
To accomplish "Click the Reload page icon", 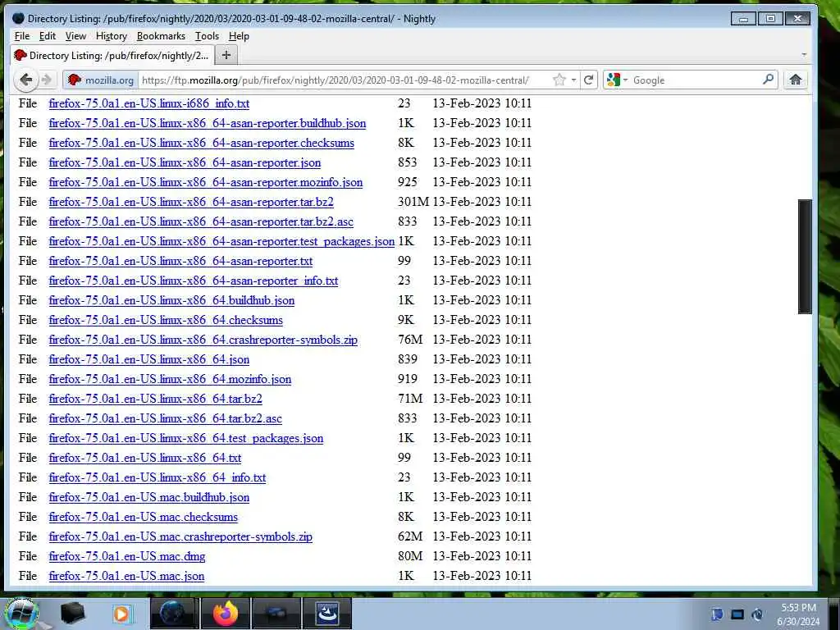I will pos(588,80).
